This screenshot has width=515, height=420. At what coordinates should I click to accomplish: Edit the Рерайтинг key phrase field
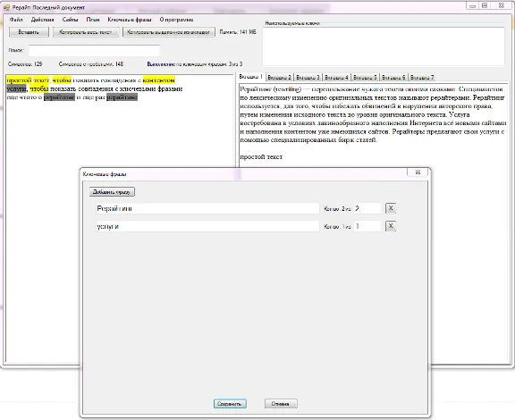click(207, 208)
